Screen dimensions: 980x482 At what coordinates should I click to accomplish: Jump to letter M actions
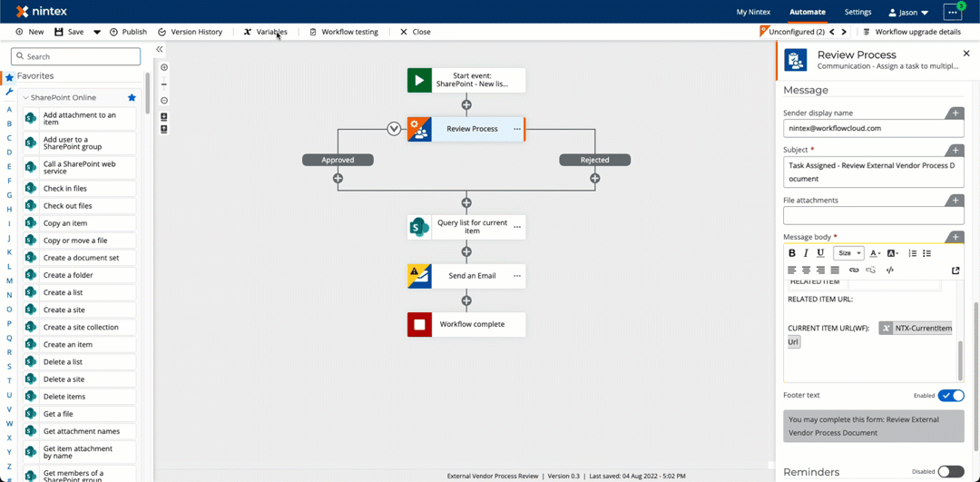[9, 281]
